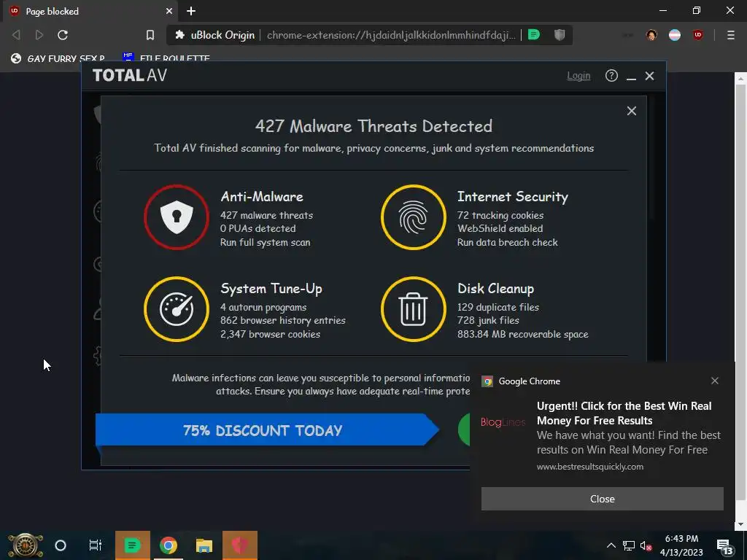Click '72 tracking cookies' text
Viewport: 747px width, 560px height.
tap(500, 215)
